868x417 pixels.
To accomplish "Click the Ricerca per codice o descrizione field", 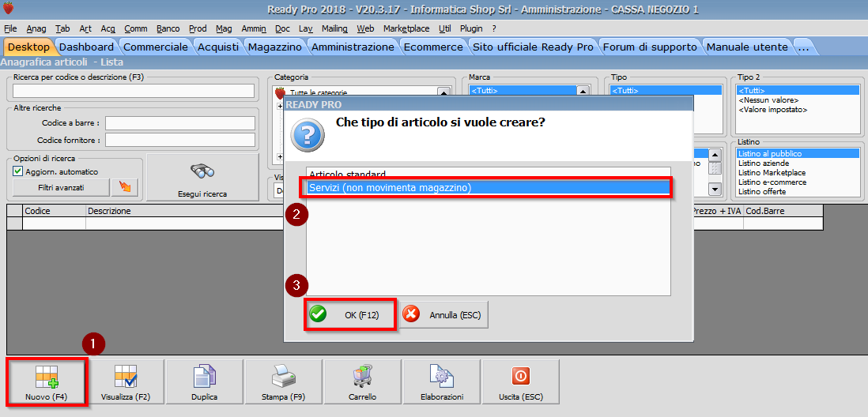I will coord(134,91).
